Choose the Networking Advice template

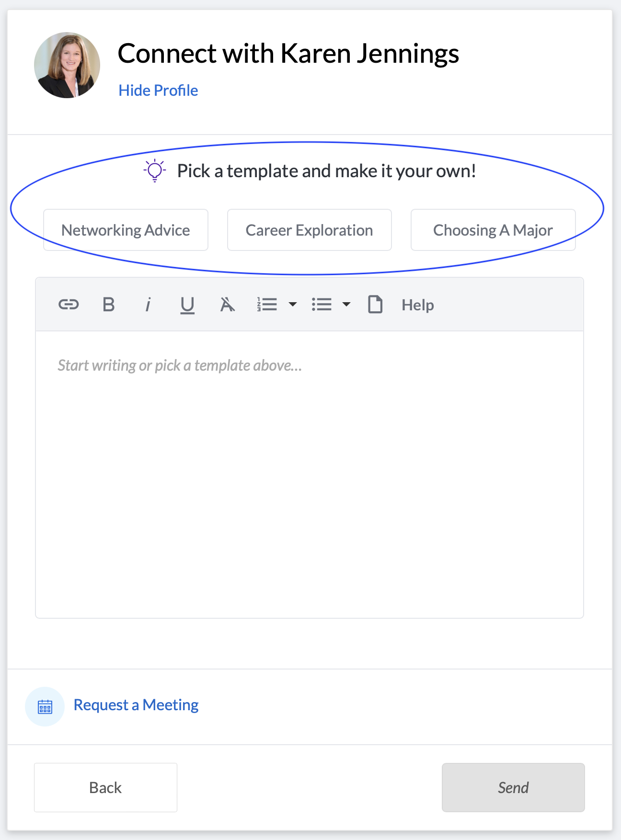[126, 230]
